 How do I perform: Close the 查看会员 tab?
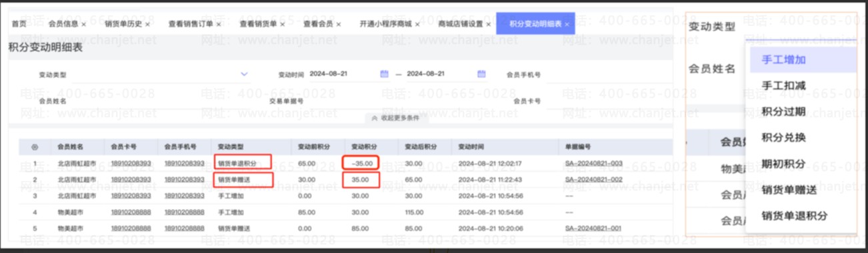(339, 24)
